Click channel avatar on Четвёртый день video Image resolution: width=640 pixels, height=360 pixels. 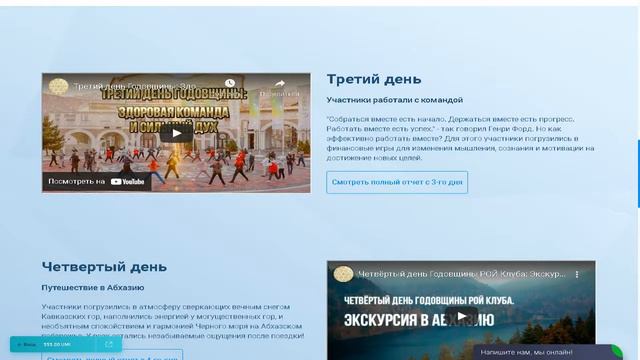343,274
